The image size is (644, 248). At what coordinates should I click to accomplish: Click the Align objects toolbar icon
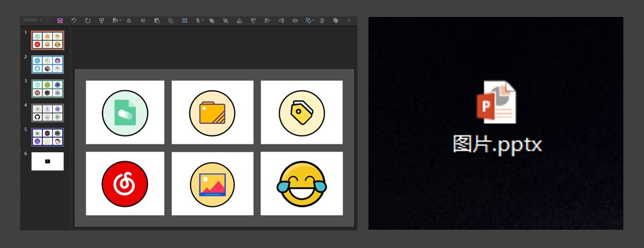coord(115,21)
